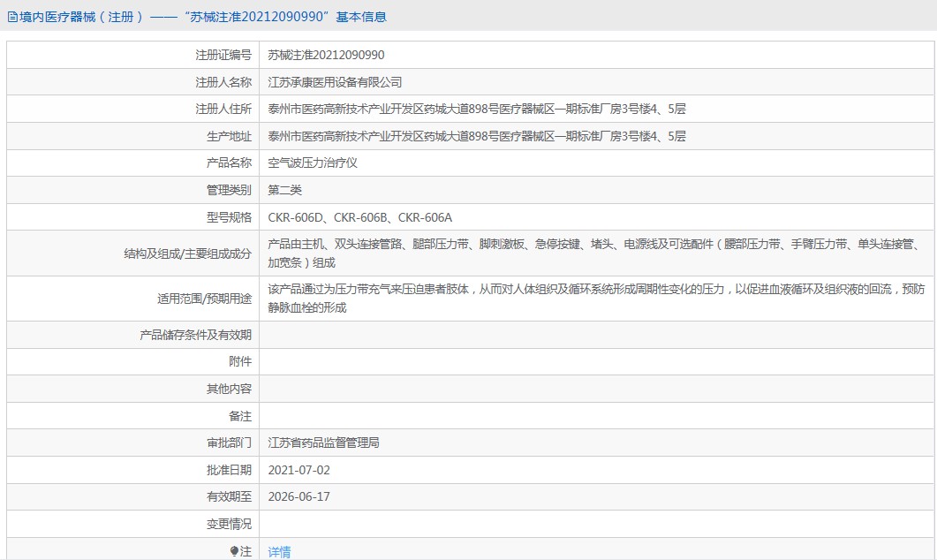Click the 管理类别 label
Viewport: 937px width, 560px height.
pyautogui.click(x=230, y=190)
